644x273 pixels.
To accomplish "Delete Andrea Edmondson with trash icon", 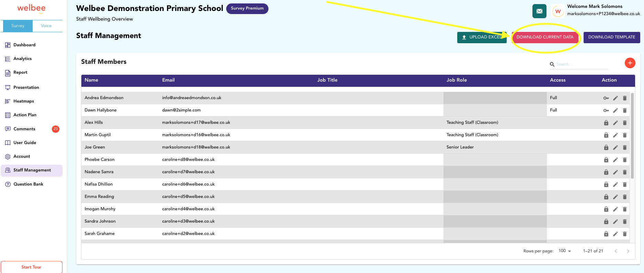I will tap(625, 98).
